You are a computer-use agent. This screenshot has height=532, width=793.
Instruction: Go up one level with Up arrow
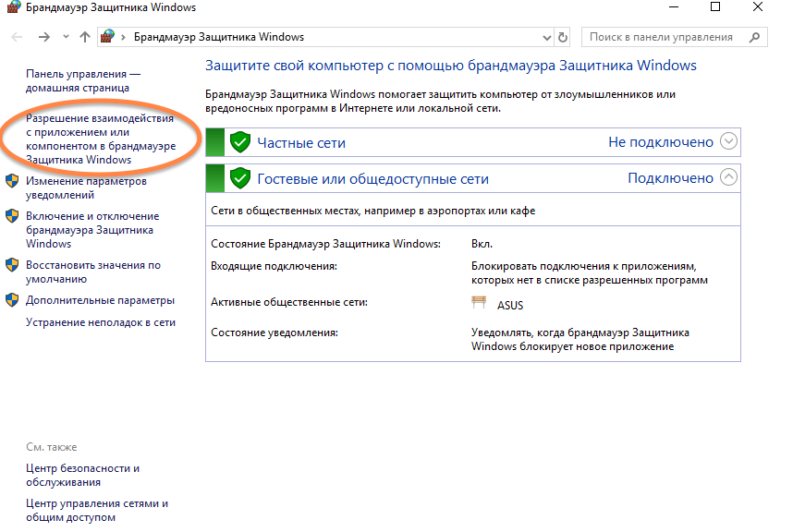click(x=85, y=37)
